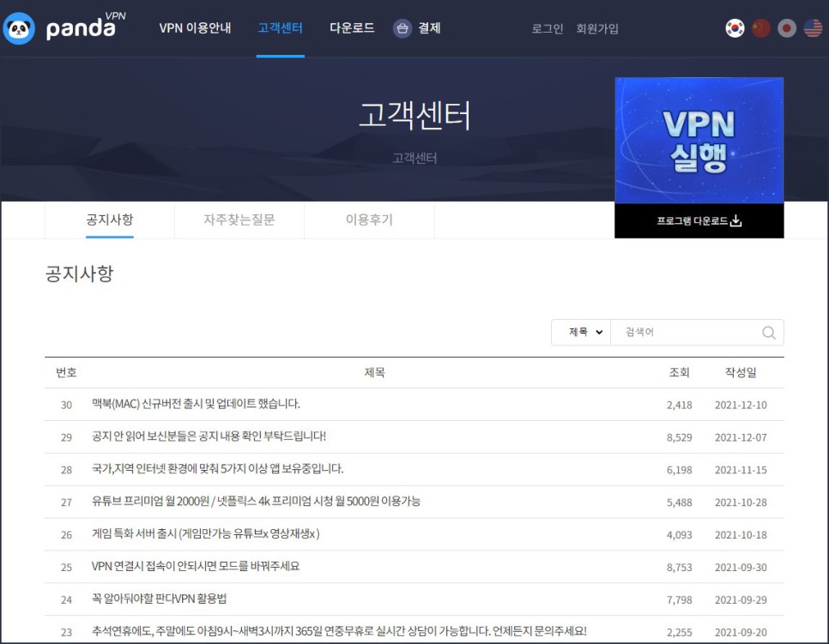Switch to US English flag

coord(814,28)
